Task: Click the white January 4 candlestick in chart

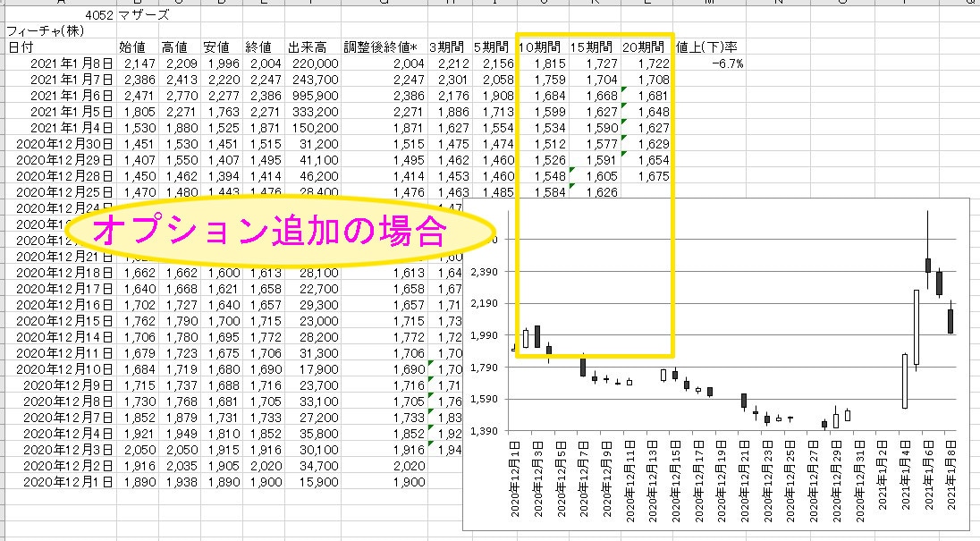Action: coord(904,382)
